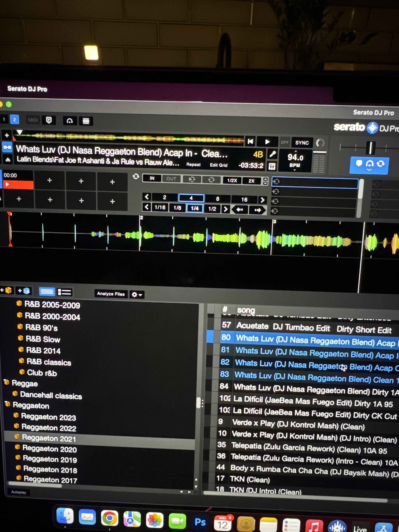Toggle the quantize icon in top toolbar
399x532 pixels.
(x=49, y=120)
